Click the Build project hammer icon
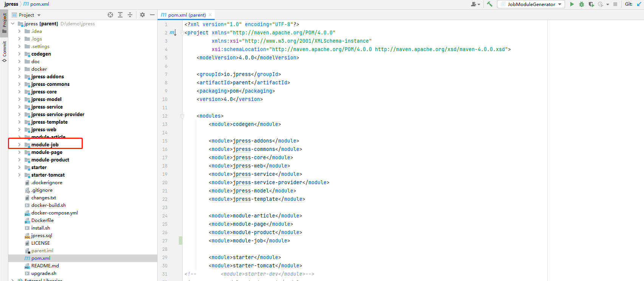The width and height of the screenshot is (644, 281). tap(489, 4)
